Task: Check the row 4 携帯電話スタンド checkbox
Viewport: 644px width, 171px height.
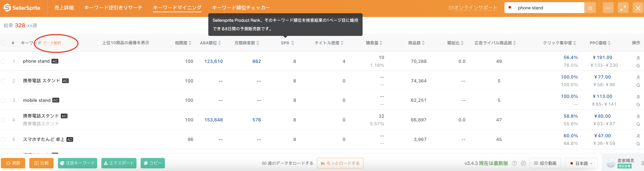Action: click(3, 120)
